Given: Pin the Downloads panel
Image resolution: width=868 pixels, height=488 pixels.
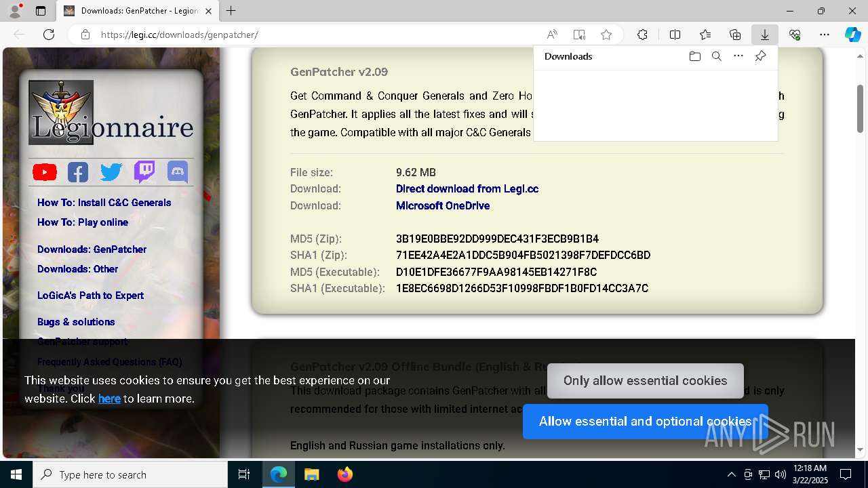Looking at the screenshot, I should pyautogui.click(x=760, y=56).
